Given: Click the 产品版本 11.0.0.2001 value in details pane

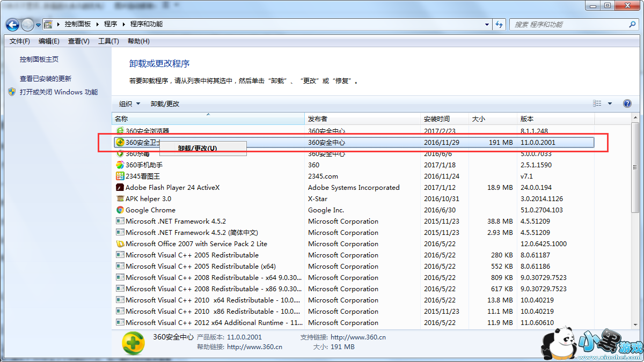Looking at the screenshot, I should 245,337.
